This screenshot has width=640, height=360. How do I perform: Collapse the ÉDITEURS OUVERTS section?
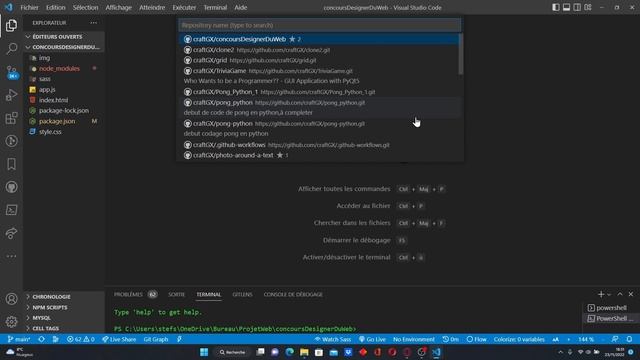(64, 37)
